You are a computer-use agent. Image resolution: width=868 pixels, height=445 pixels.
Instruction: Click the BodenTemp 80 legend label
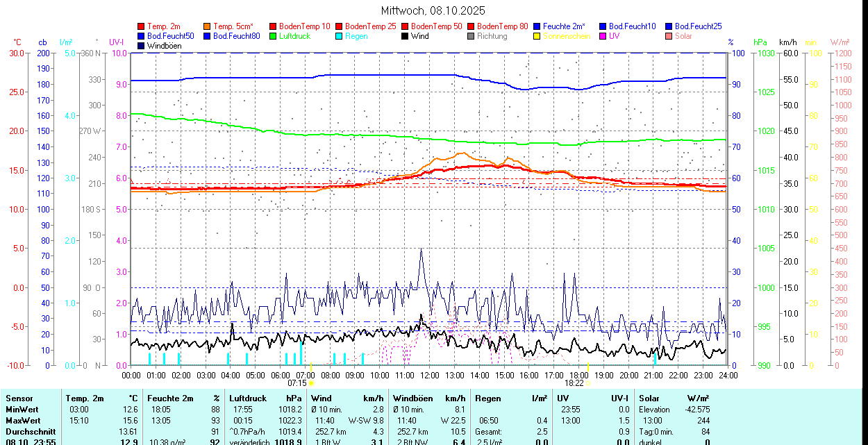click(502, 26)
